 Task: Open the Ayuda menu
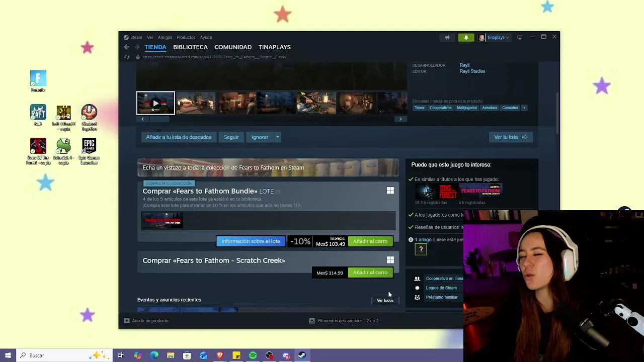coord(206,37)
